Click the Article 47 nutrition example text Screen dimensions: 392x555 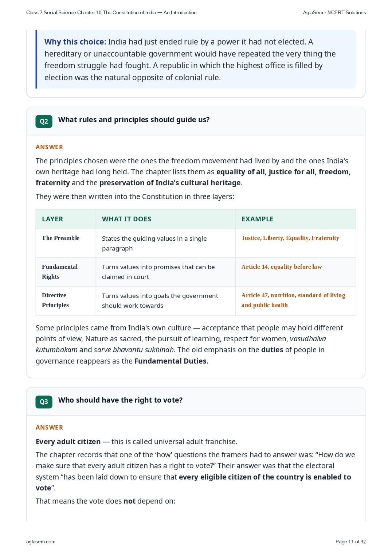point(293,300)
